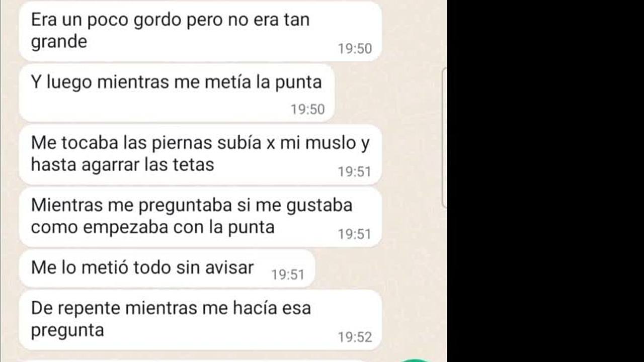Click empty chat wallpaper right of "sin avisar" bubble

pos(377,268)
